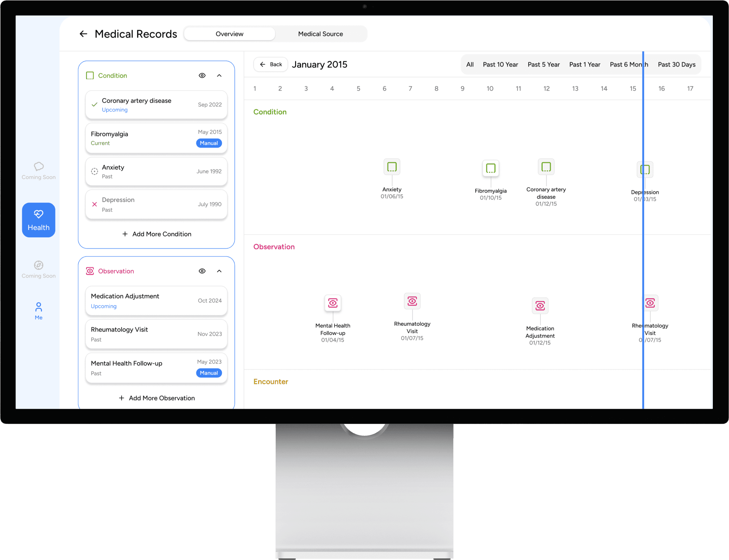Click the Health heart icon in sidebar

(38, 214)
